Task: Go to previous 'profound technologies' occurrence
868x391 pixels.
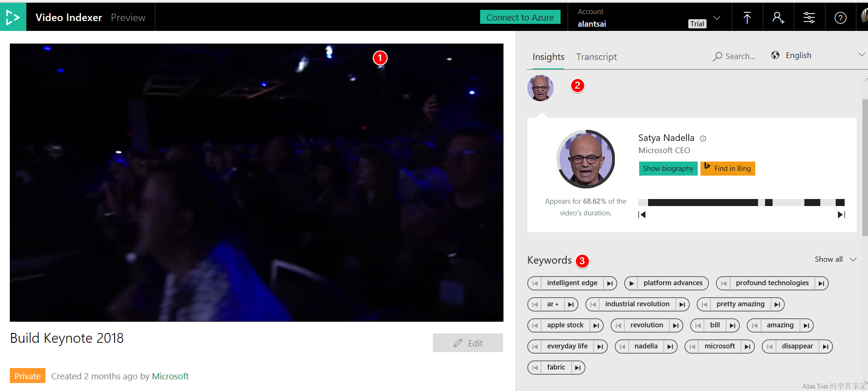Action: coord(723,283)
